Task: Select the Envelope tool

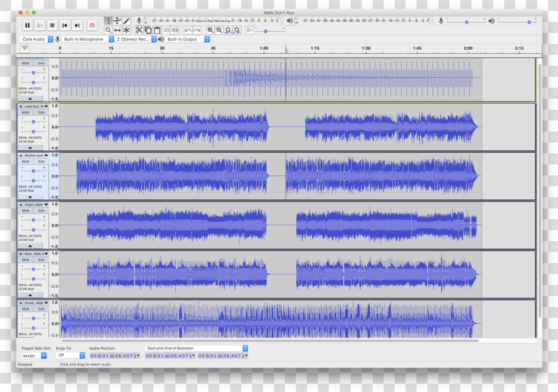Action: [117, 21]
